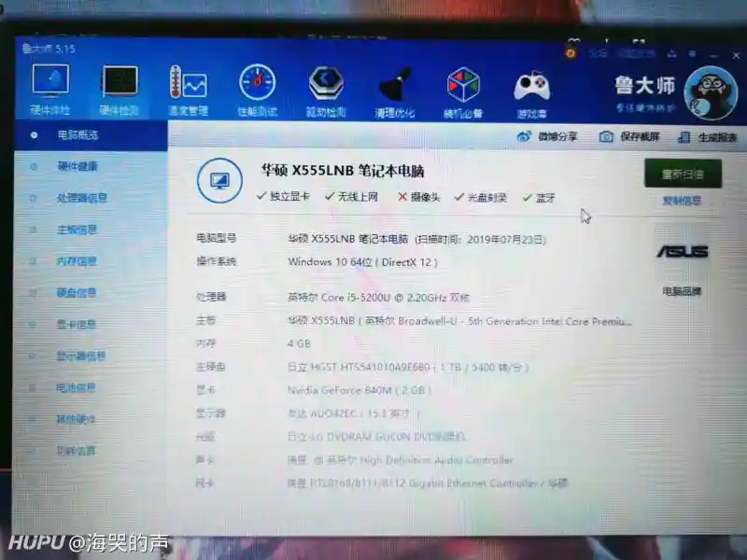
Task: Click 生成报表 generate report
Action: (x=707, y=138)
